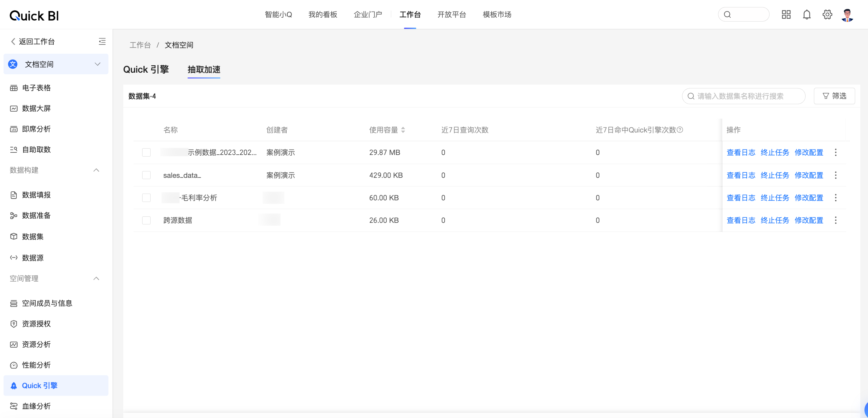This screenshot has width=868, height=418.
Task: Open more options for the sales_data_ row
Action: [836, 175]
